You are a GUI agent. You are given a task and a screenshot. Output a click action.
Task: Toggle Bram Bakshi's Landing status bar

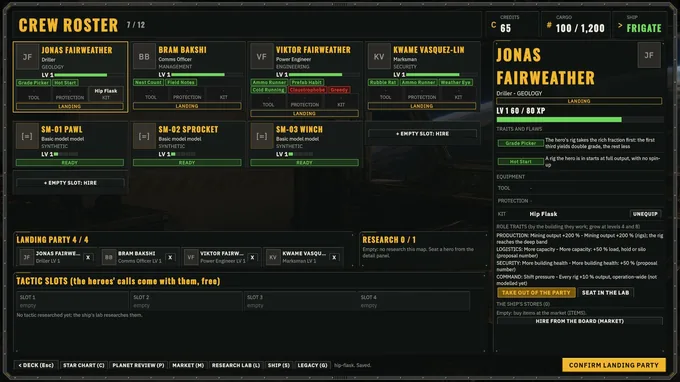coord(187,106)
